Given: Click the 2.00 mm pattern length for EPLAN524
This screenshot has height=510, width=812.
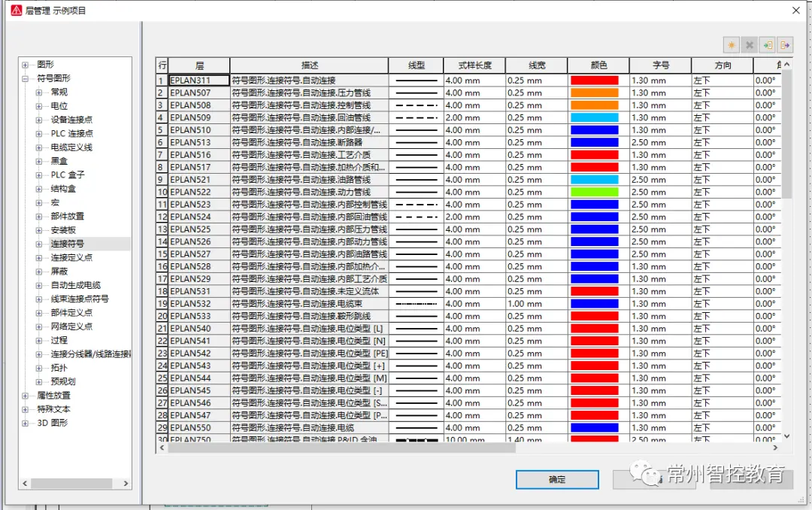Looking at the screenshot, I should click(474, 217).
